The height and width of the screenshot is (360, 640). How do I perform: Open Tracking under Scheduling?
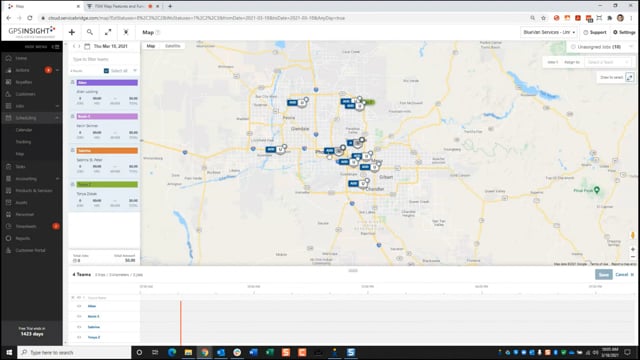pos(23,142)
